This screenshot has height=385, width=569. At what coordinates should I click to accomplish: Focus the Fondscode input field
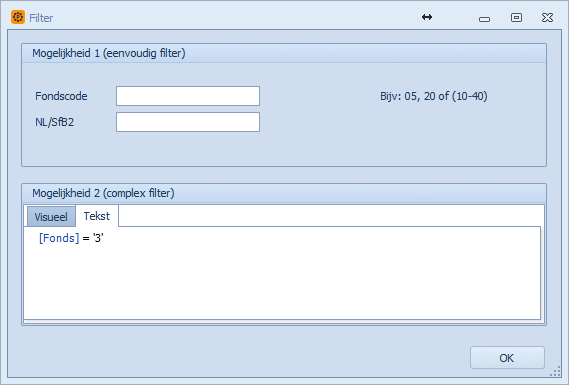[x=188, y=96]
